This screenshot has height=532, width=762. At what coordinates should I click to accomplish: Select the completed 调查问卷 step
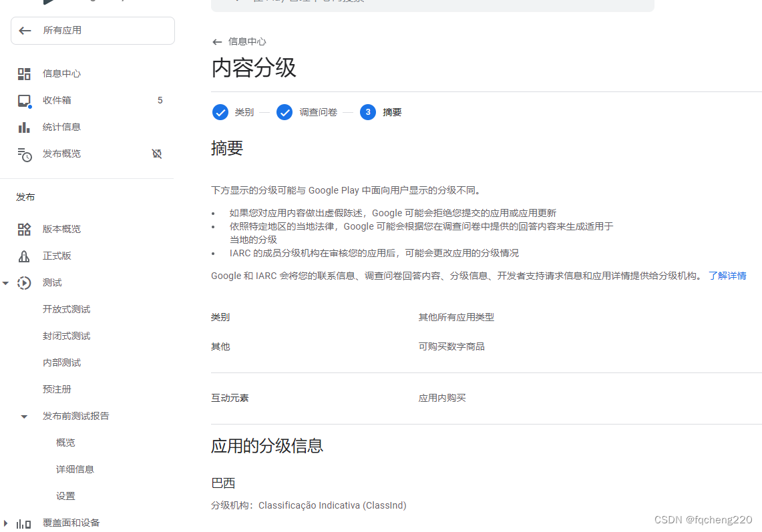[284, 112]
